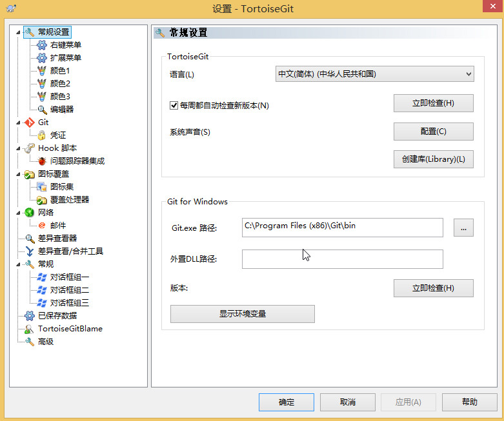Click the green globe icon for 网络
This screenshot has height=421, width=504.
click(30, 213)
